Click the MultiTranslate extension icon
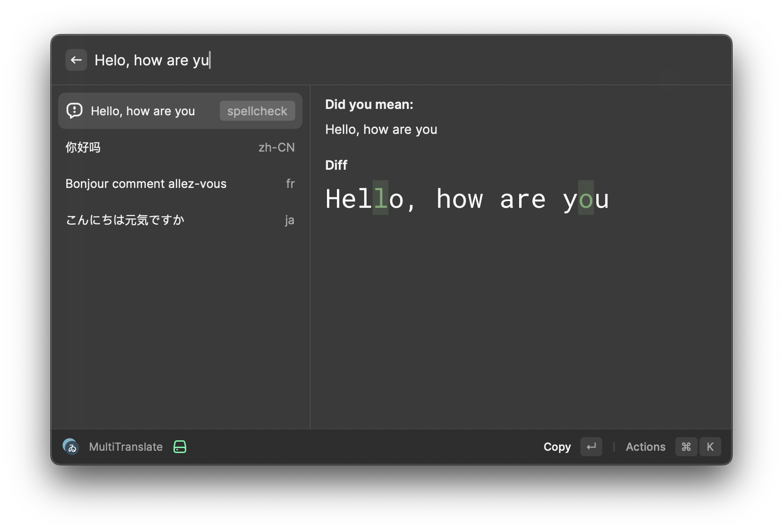Screen dimensions: 783x532 tap(71, 447)
